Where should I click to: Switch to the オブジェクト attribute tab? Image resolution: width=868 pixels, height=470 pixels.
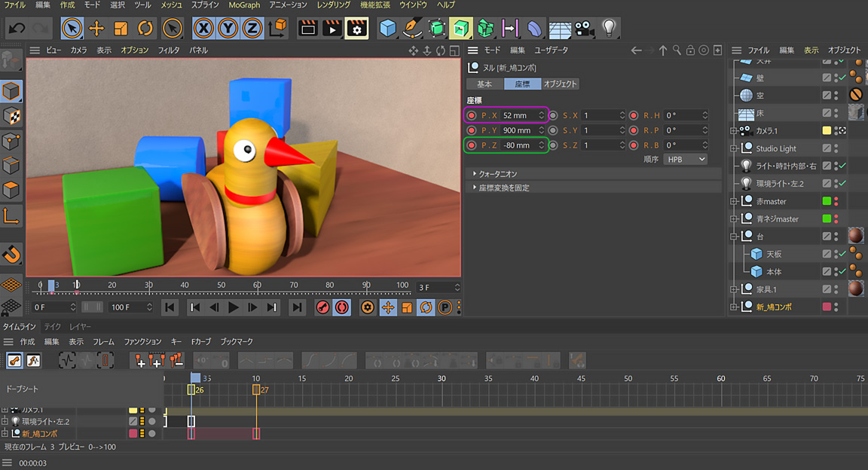coord(560,84)
